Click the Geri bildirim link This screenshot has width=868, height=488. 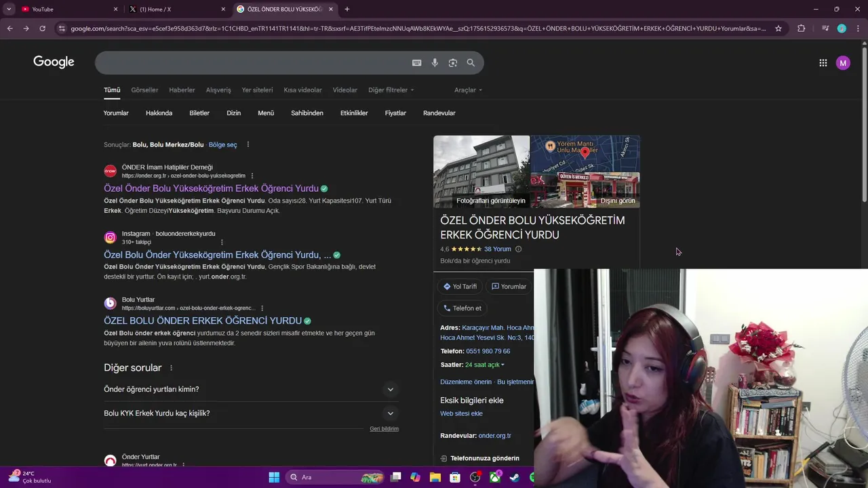pyautogui.click(x=384, y=429)
